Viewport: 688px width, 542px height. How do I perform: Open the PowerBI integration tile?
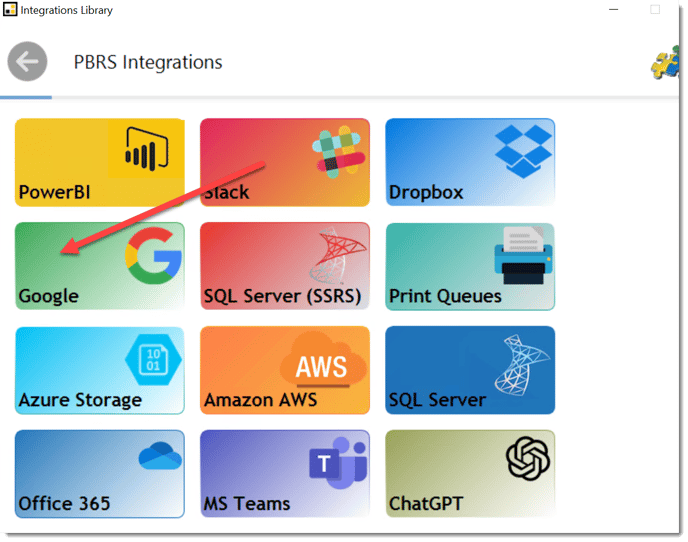point(100,162)
